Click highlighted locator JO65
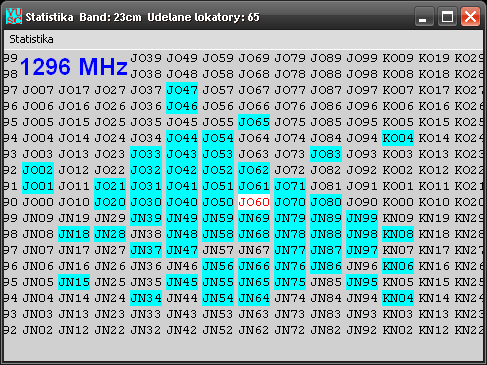 click(x=254, y=122)
